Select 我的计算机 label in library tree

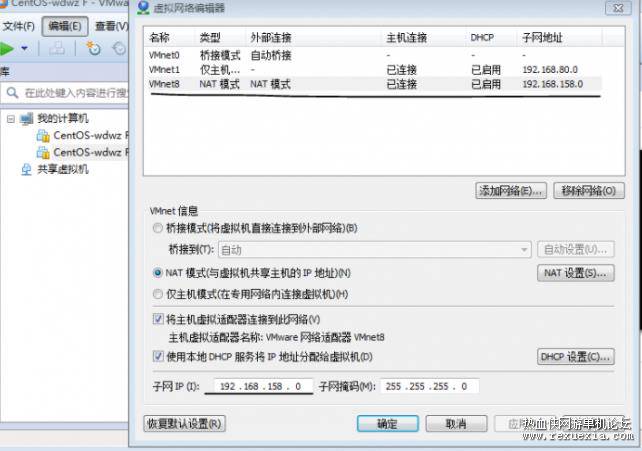(x=63, y=119)
